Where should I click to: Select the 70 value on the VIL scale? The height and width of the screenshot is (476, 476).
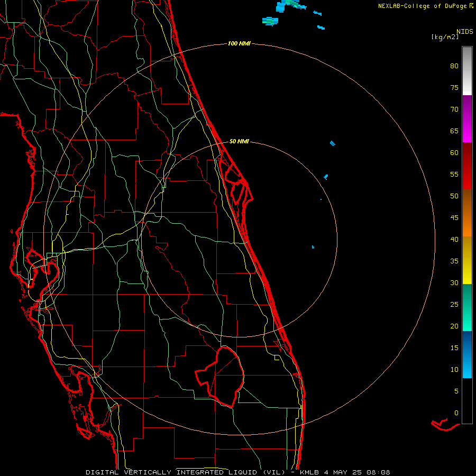[x=454, y=109]
